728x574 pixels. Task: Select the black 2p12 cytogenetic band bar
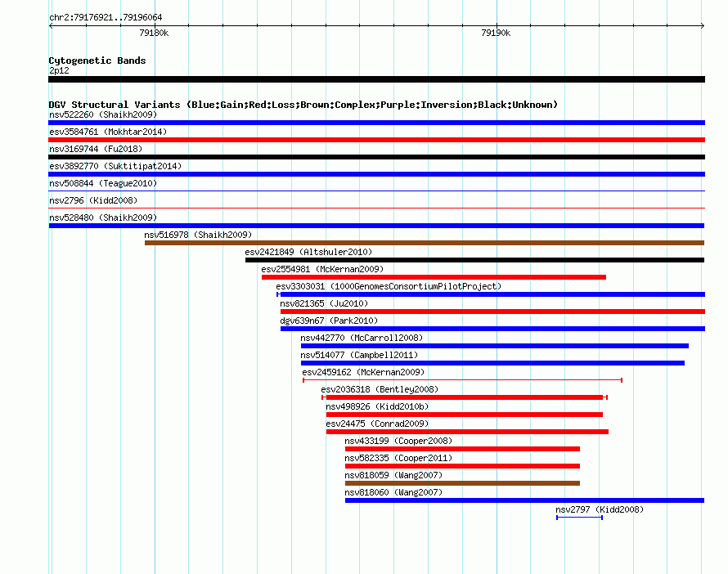tap(376, 79)
